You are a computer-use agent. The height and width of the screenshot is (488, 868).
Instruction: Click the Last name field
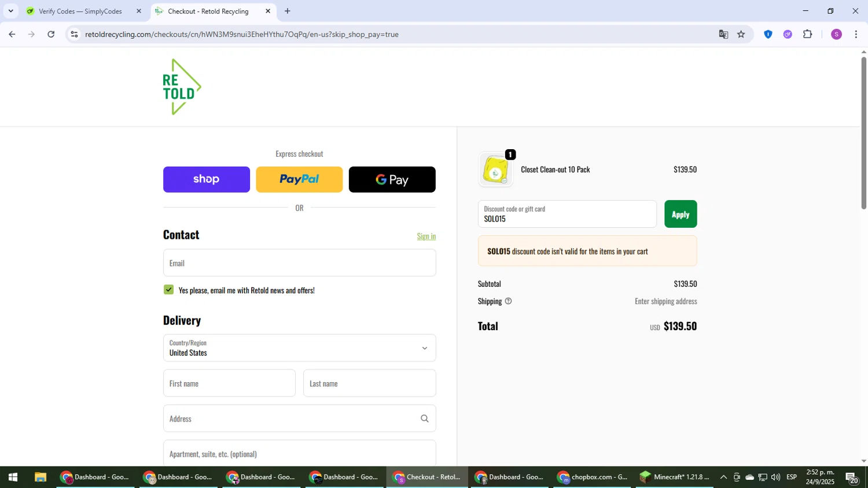(370, 383)
